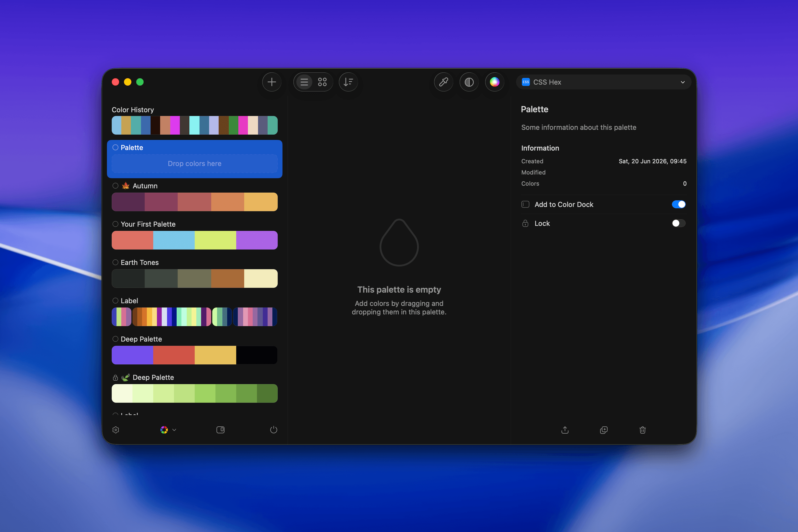Open the contrast checker tool
This screenshot has height=532, width=798.
(x=469, y=82)
